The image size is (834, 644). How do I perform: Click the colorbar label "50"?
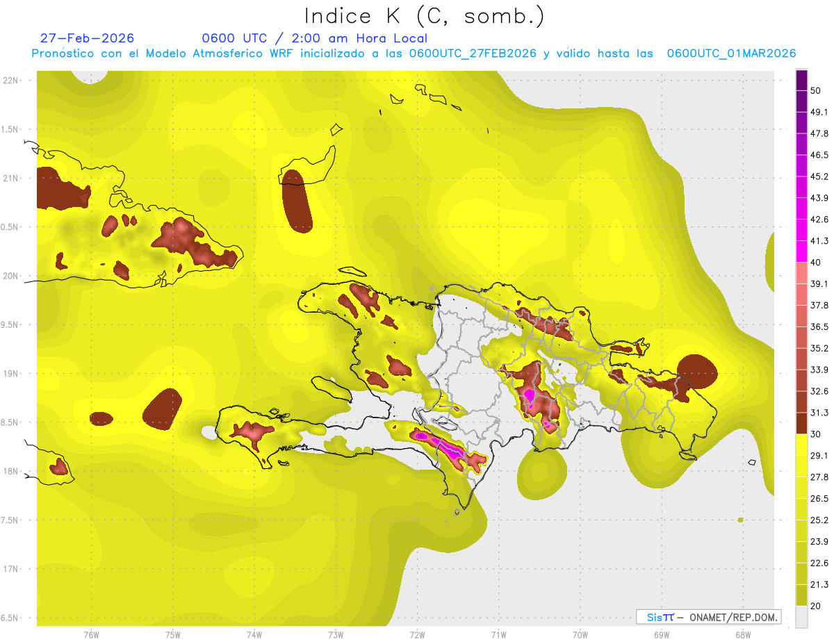click(x=817, y=91)
